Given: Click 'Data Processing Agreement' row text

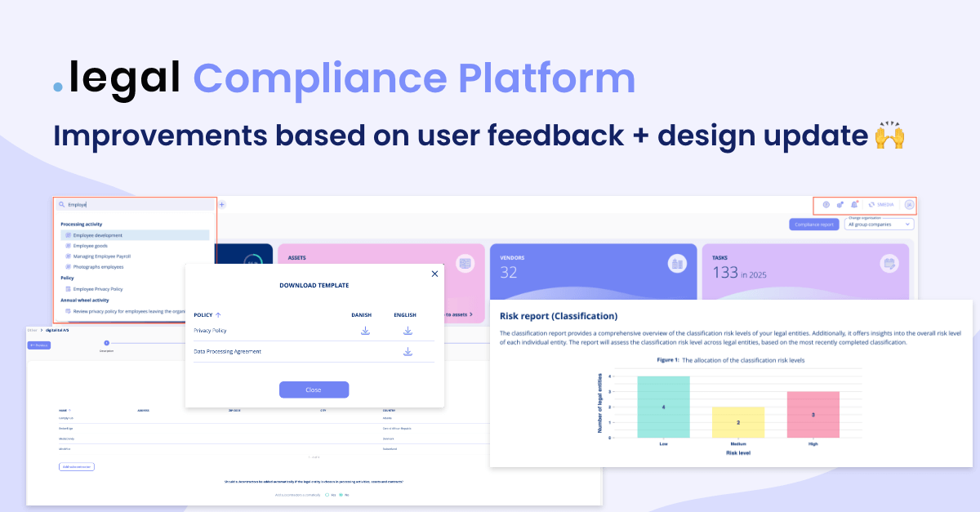Looking at the screenshot, I should point(227,352).
